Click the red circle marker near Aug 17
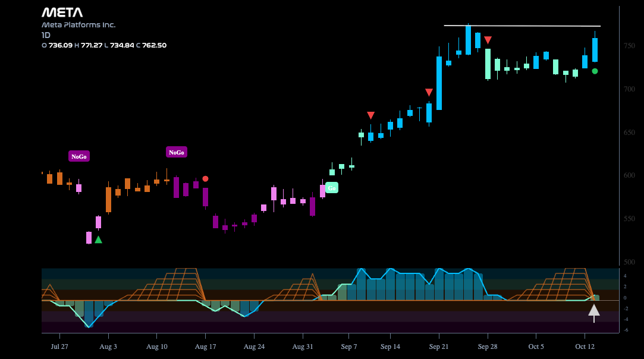644x359 pixels. pyautogui.click(x=205, y=179)
